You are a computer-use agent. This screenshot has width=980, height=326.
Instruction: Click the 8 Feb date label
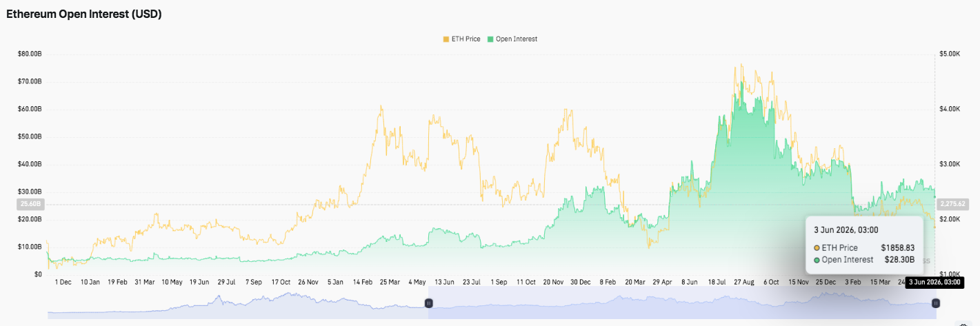tap(608, 282)
